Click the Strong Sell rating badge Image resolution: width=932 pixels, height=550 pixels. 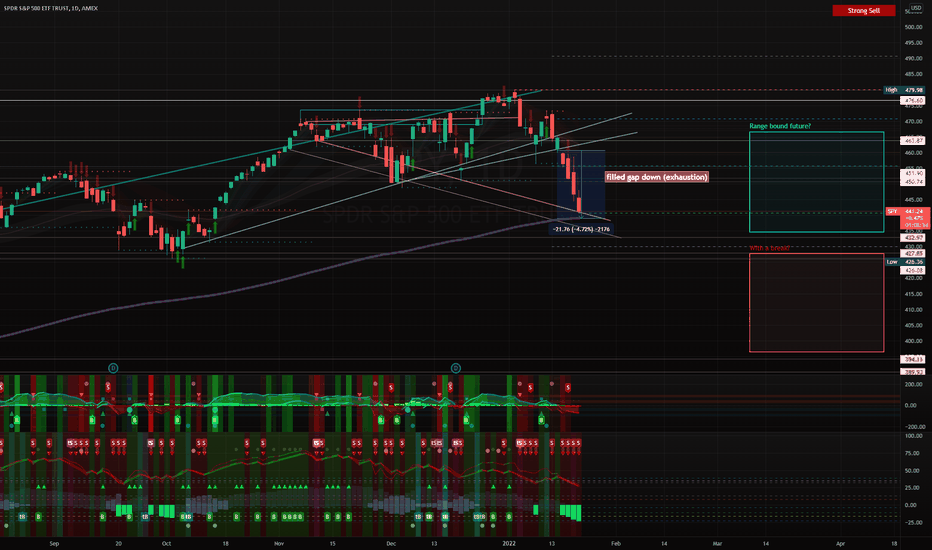[x=864, y=11]
